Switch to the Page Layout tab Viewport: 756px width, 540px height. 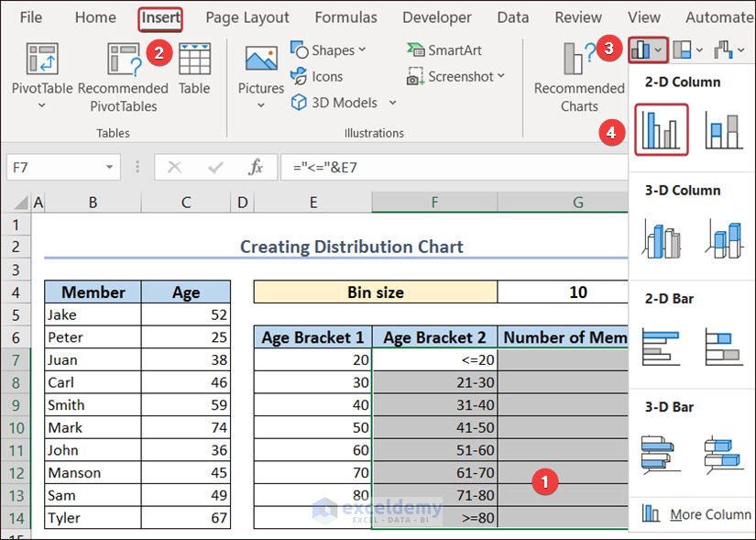(247, 17)
